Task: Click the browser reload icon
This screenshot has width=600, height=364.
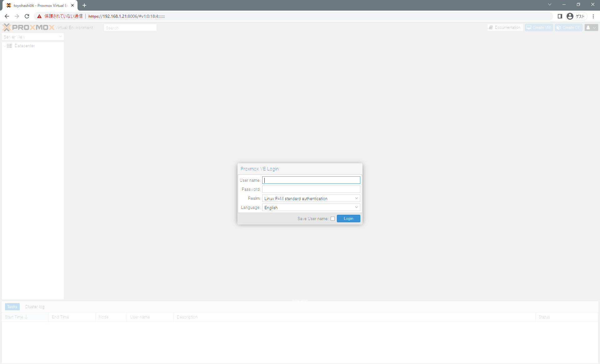Action: click(27, 16)
